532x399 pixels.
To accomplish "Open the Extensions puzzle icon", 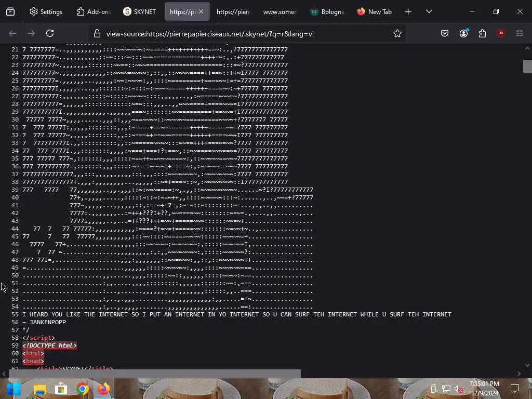I will click(482, 33).
